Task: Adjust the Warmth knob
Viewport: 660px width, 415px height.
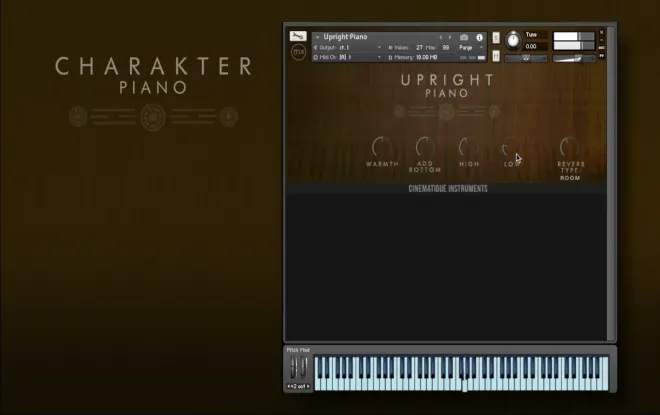Action: tap(381, 147)
